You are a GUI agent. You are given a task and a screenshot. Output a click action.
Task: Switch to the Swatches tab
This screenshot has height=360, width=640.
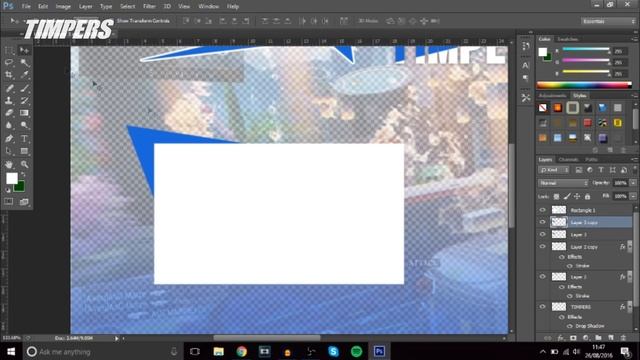coord(568,39)
